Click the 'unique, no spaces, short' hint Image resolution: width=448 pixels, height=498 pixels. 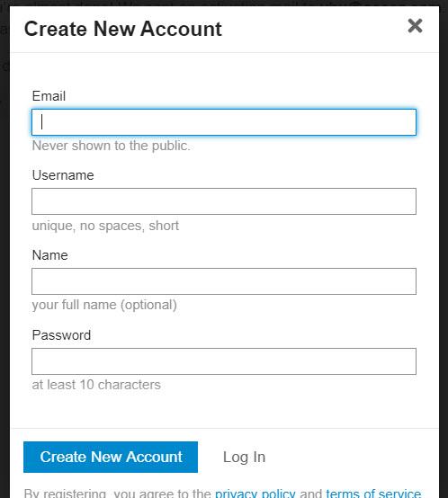click(x=105, y=226)
